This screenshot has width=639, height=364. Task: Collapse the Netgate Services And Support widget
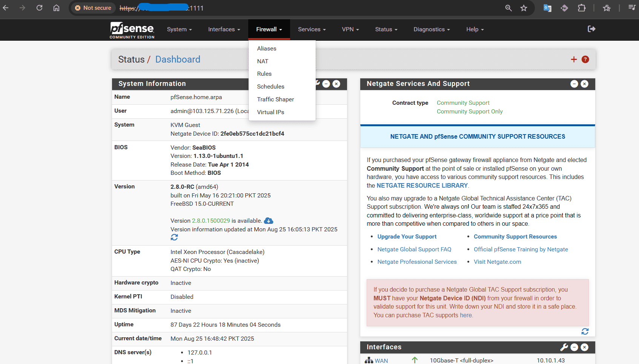click(x=574, y=84)
